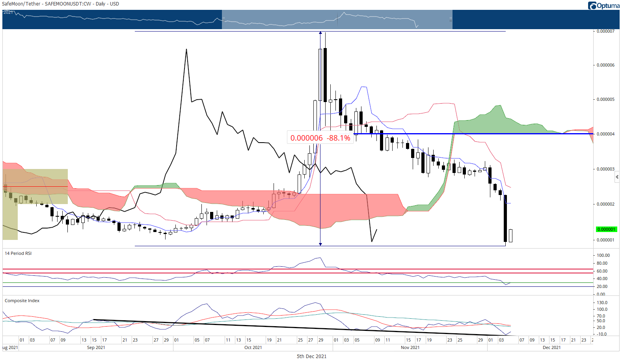The width and height of the screenshot is (622, 364).
Task: Select the 14 Period RSI label
Action: [x=18, y=253]
